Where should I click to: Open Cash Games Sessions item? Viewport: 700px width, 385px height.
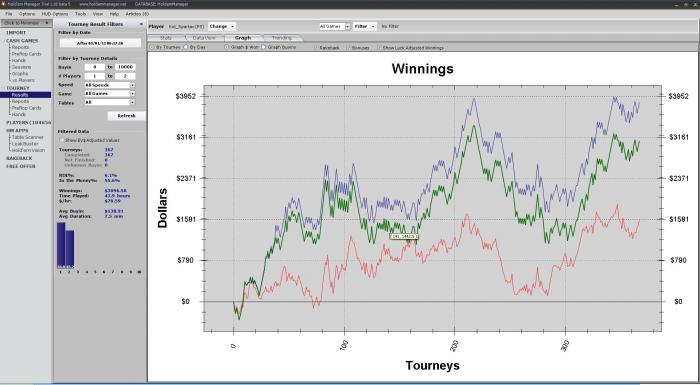21,67
